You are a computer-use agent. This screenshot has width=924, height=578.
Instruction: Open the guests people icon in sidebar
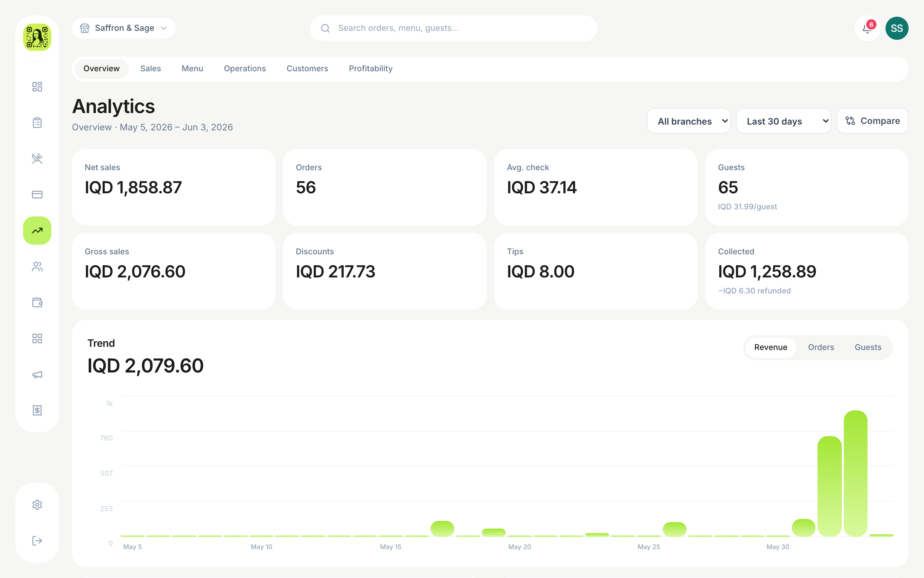point(37,267)
